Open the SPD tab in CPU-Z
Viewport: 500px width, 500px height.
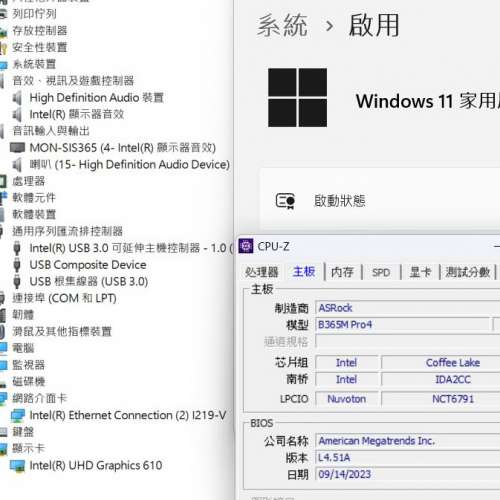coord(381,272)
